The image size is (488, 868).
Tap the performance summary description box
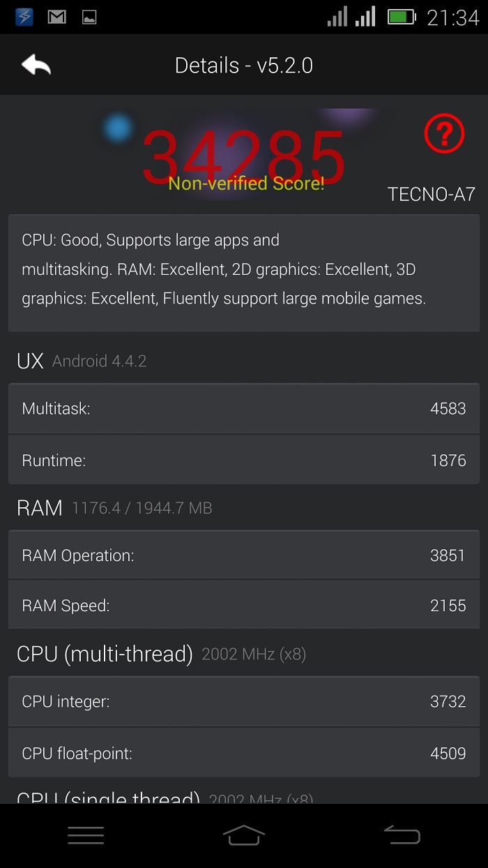tap(243, 273)
